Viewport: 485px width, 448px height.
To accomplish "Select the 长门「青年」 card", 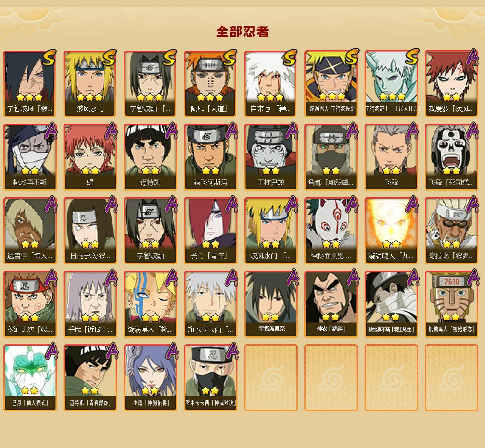I will (210, 231).
